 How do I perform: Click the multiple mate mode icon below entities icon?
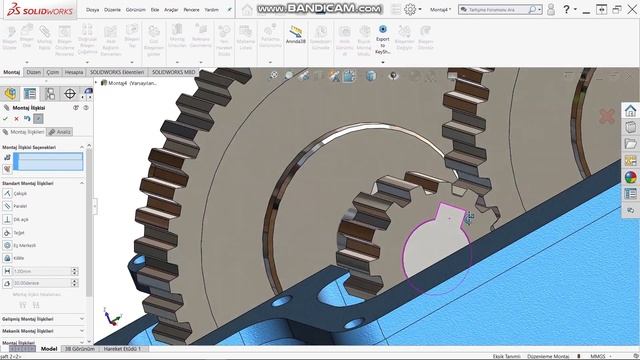coord(7,169)
